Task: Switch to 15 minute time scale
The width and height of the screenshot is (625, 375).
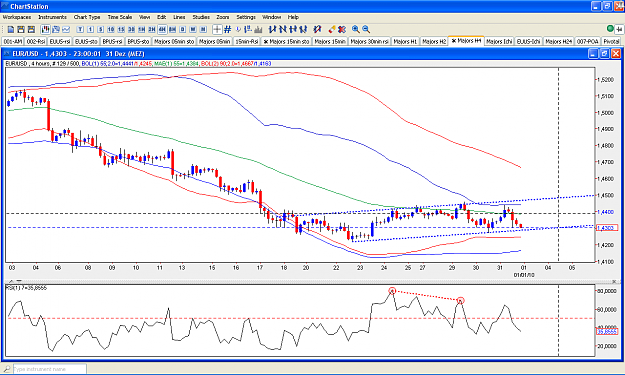Action: [121, 29]
